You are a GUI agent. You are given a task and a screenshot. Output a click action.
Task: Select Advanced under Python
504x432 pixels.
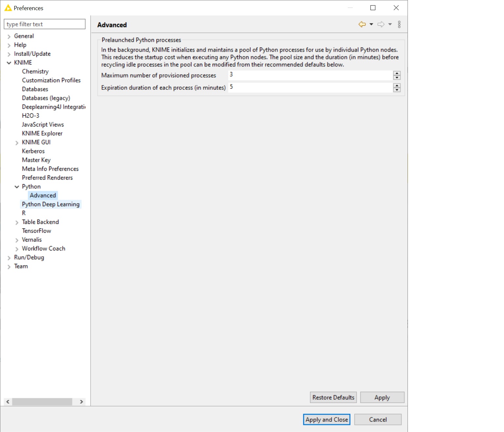click(43, 195)
